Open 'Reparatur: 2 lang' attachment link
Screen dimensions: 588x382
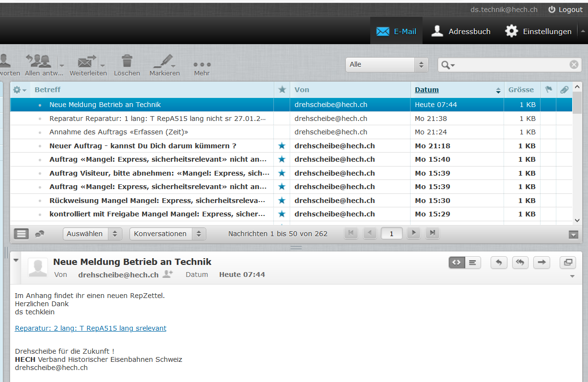tap(91, 328)
